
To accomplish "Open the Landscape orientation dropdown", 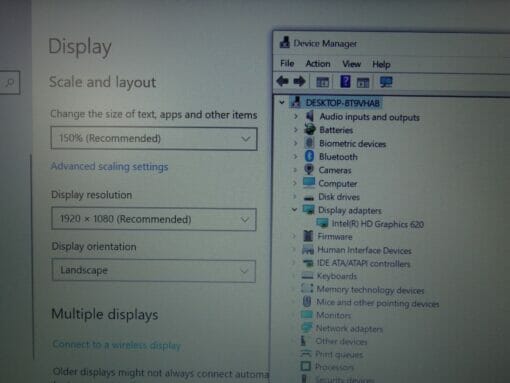I will point(154,271).
